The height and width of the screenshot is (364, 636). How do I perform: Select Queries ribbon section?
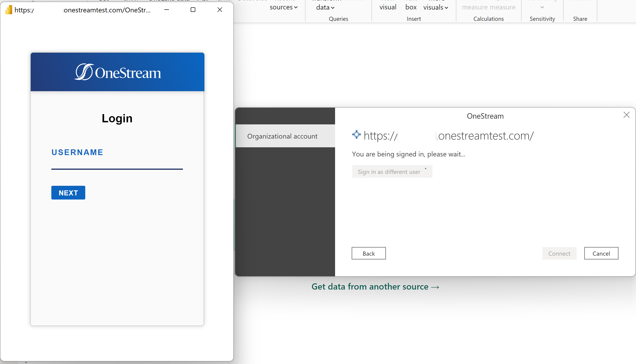click(x=339, y=18)
